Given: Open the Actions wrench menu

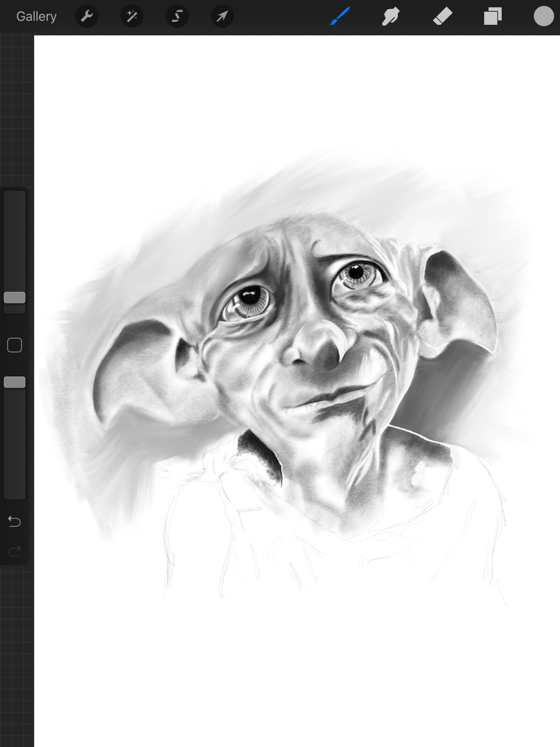Looking at the screenshot, I should point(86,16).
